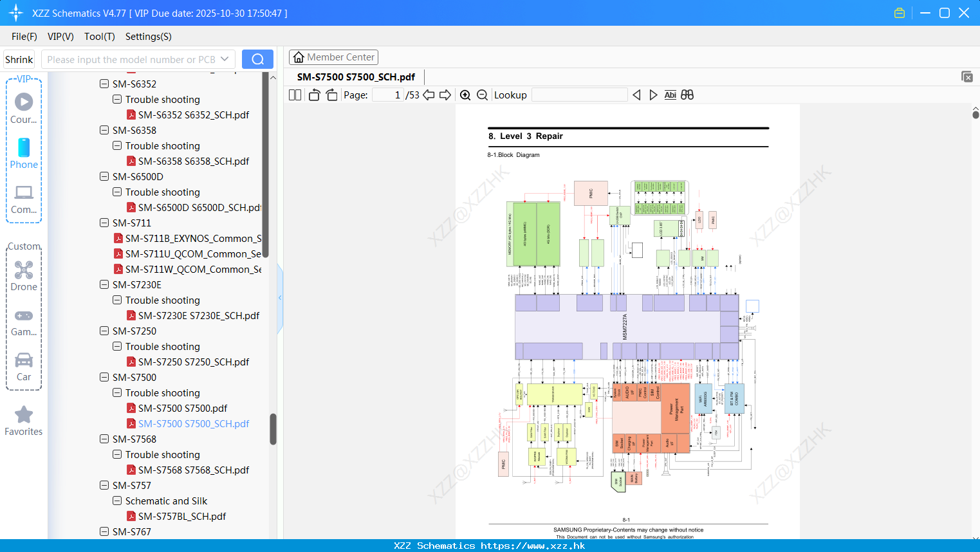Click the Lookup text field

(x=580, y=95)
